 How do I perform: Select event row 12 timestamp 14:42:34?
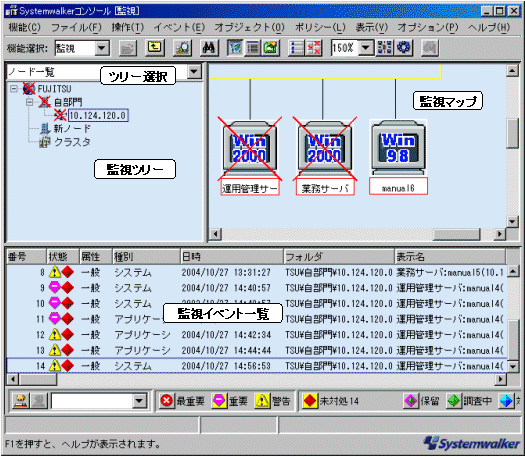click(x=226, y=335)
